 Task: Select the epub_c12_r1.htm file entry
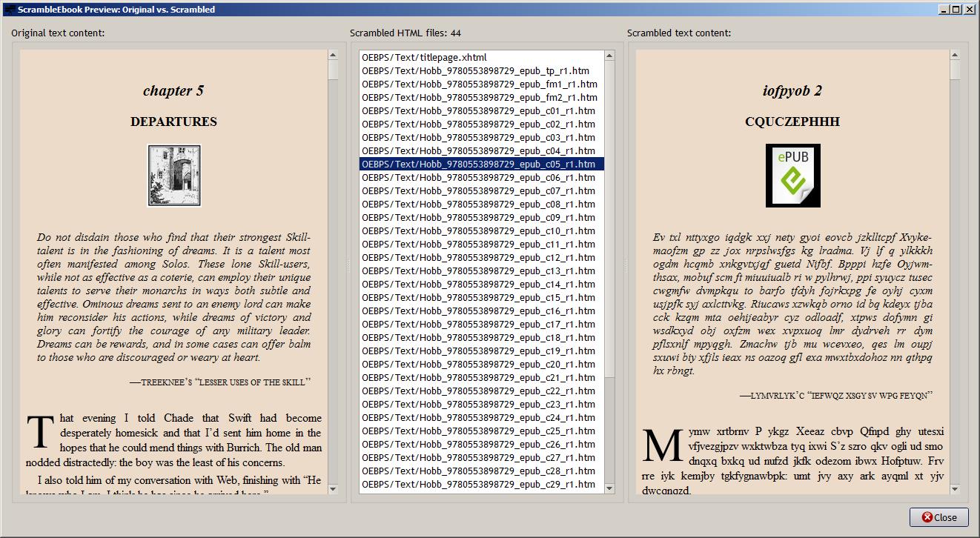[482, 257]
